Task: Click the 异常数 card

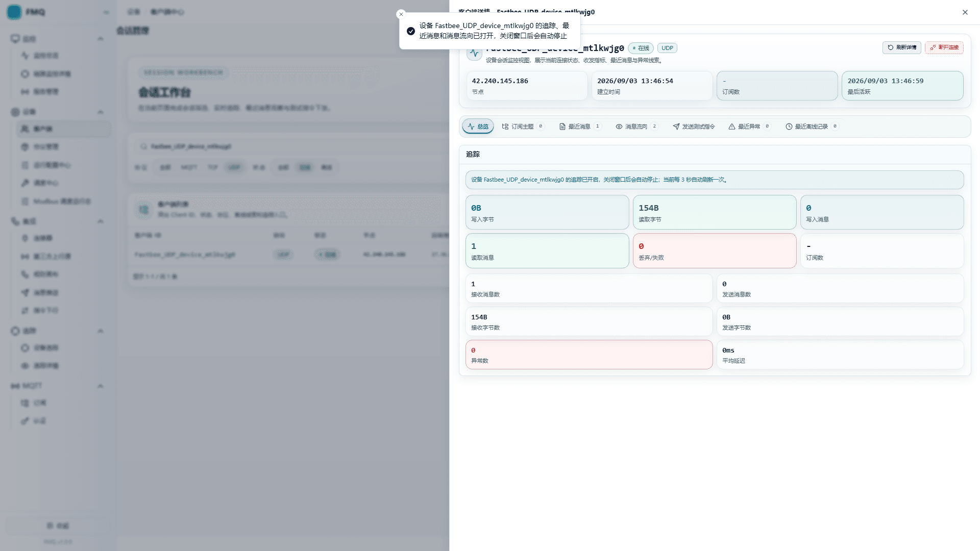Action: pos(589,355)
